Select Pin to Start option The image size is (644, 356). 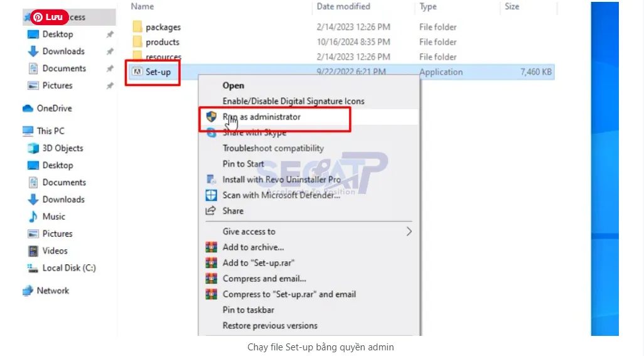[243, 164]
